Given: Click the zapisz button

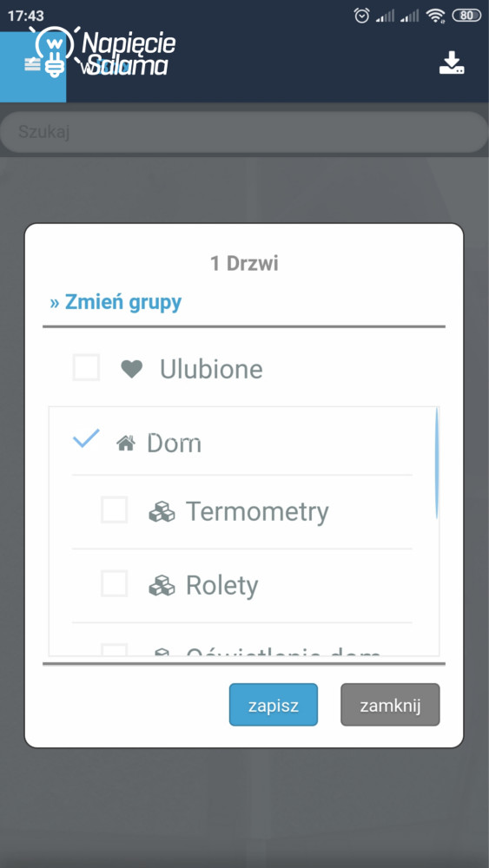Looking at the screenshot, I should click(x=274, y=705).
